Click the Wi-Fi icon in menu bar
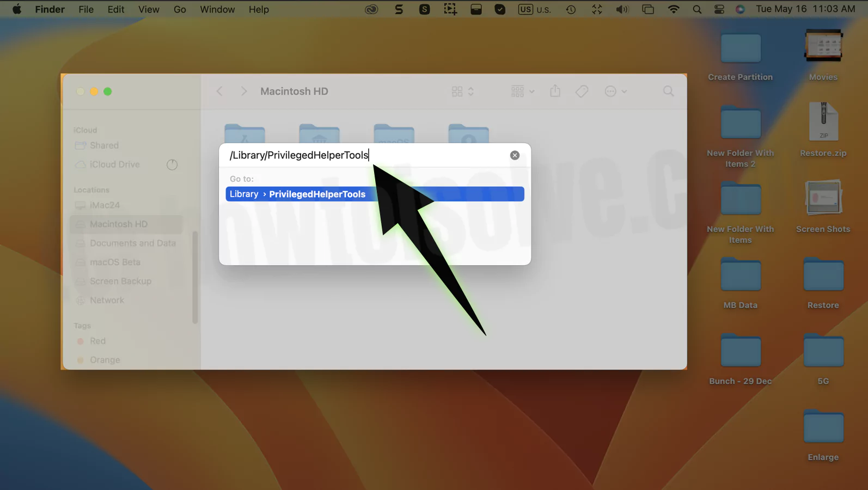This screenshot has width=868, height=490. [674, 9]
